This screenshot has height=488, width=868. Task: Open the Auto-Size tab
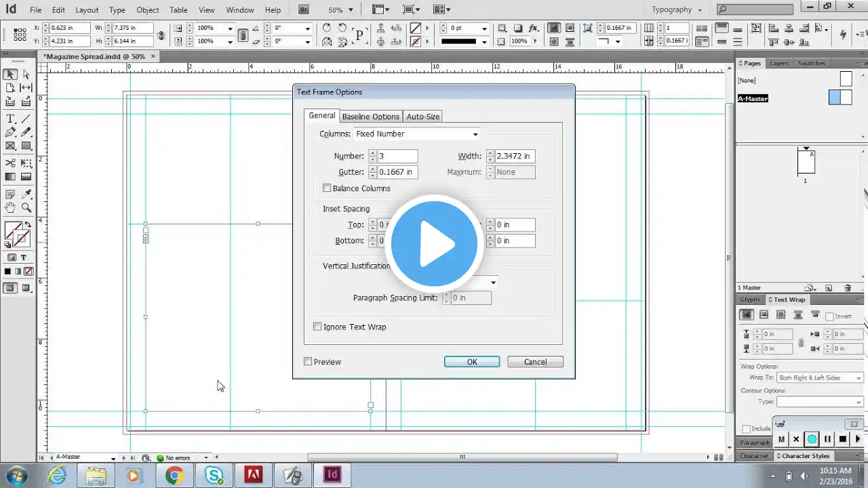click(x=422, y=117)
